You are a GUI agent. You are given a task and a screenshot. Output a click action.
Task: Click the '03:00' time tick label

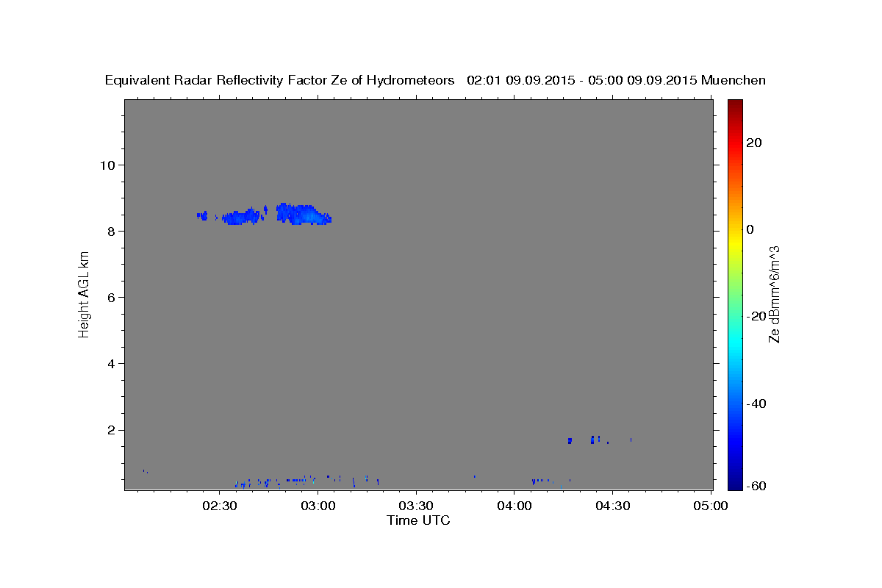318,506
